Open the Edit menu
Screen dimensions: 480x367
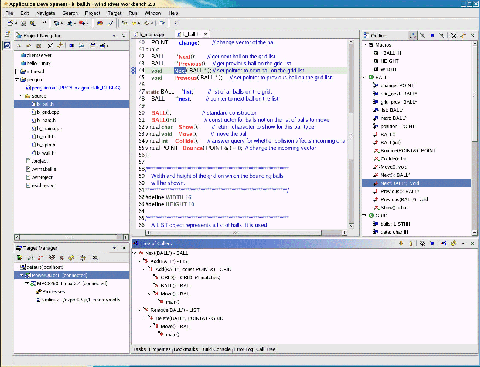(x=25, y=13)
